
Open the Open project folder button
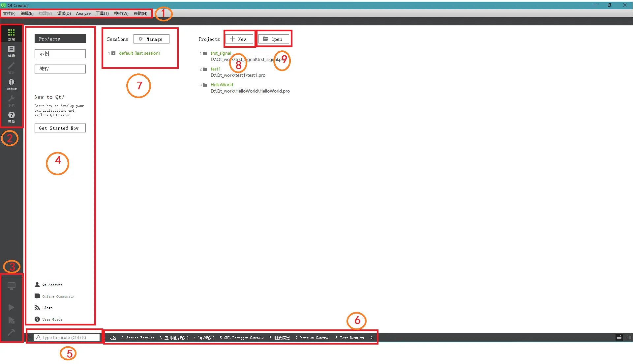click(x=274, y=39)
